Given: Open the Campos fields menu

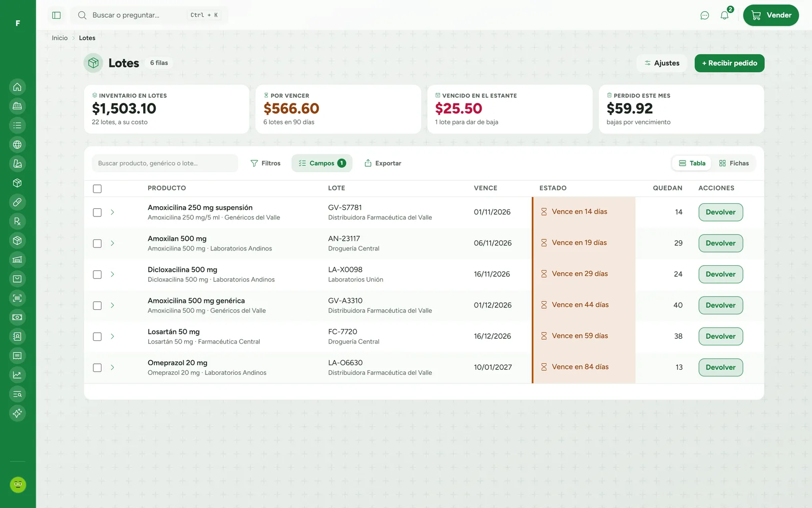Looking at the screenshot, I should 322,163.
